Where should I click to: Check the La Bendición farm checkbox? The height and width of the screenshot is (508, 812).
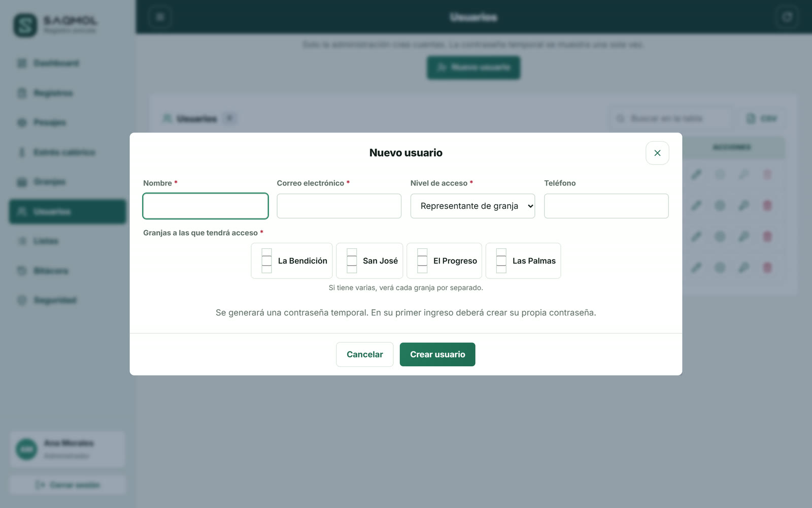[x=267, y=261]
